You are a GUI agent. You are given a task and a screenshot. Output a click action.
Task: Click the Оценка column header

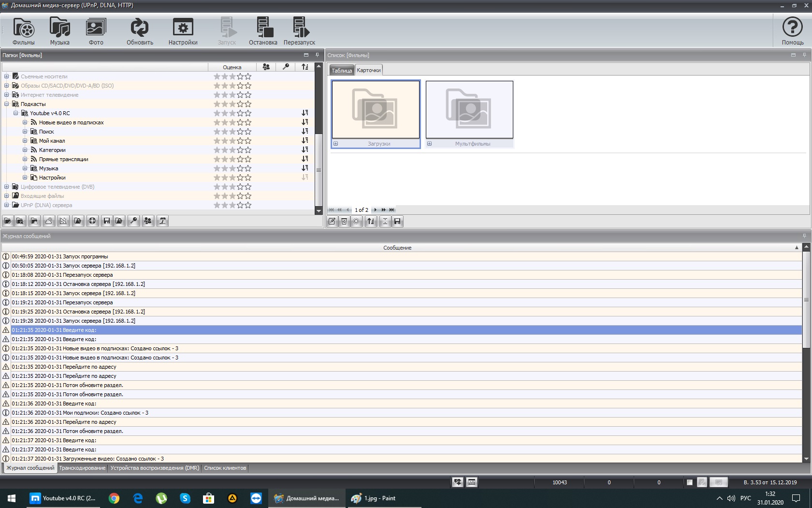click(232, 67)
